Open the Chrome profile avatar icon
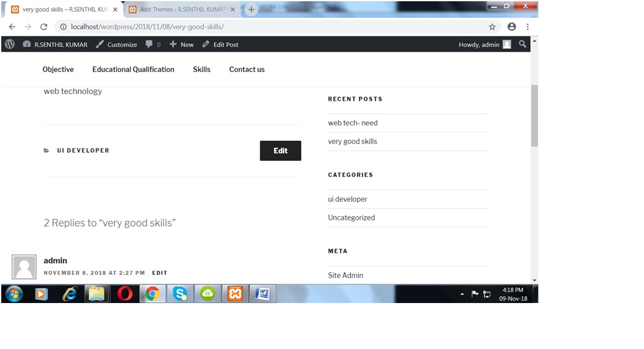 [x=512, y=27]
